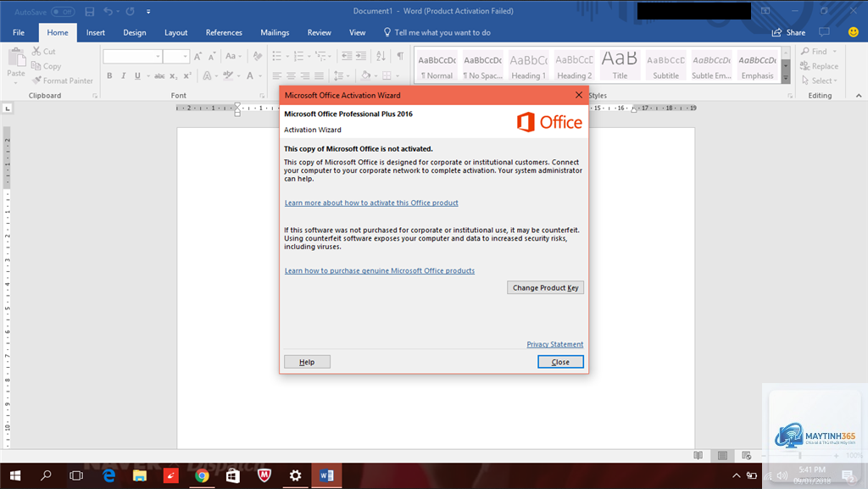Viewport: 868px width, 489px height.
Task: Toggle Bold formatting
Action: click(x=109, y=75)
